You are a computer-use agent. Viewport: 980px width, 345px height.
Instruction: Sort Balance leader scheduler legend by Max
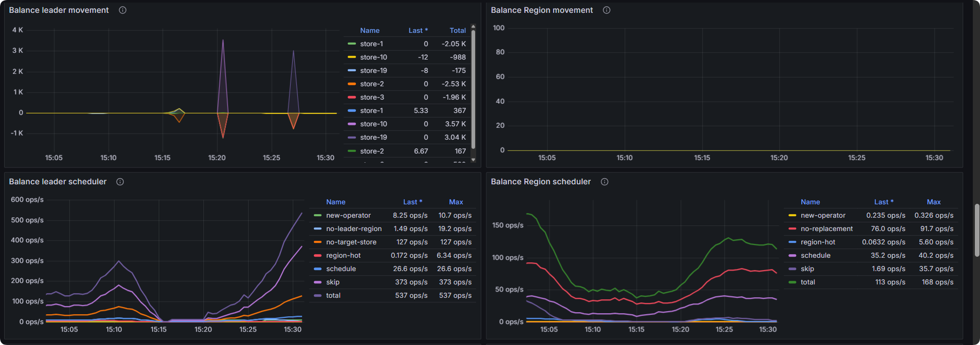point(456,202)
